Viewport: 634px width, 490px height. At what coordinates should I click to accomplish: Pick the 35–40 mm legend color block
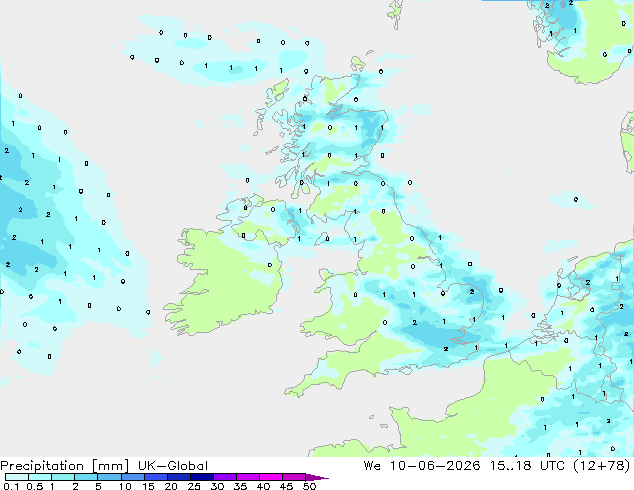pyautogui.click(x=247, y=477)
